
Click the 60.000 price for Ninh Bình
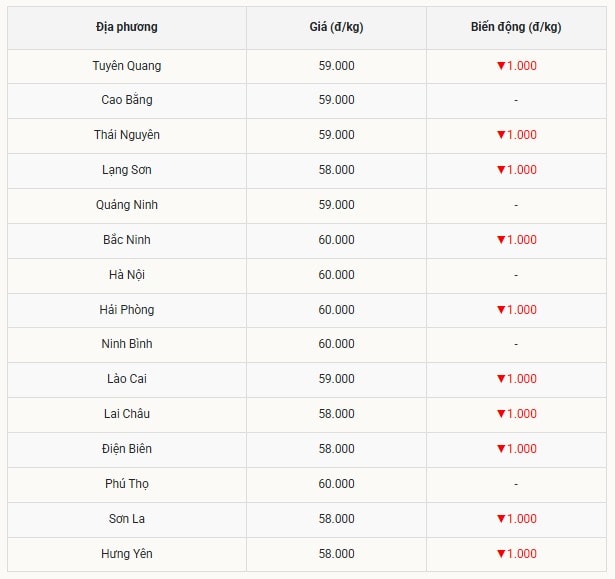336,344
